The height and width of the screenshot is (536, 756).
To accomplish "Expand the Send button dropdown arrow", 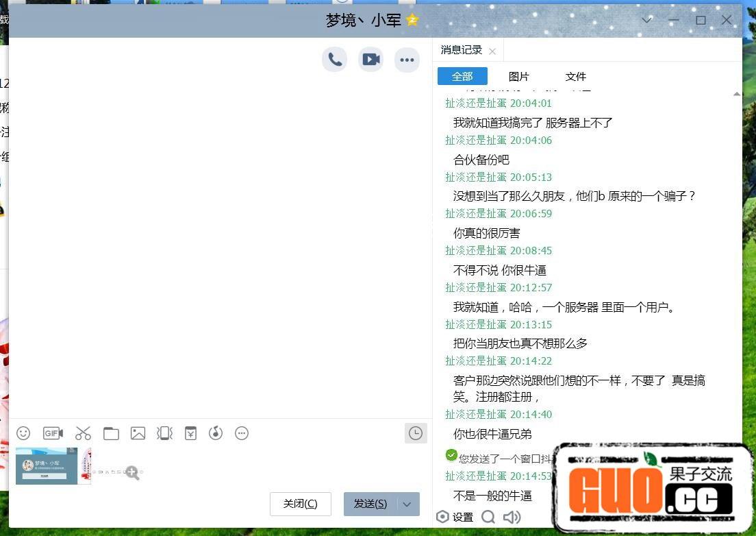I will (407, 504).
